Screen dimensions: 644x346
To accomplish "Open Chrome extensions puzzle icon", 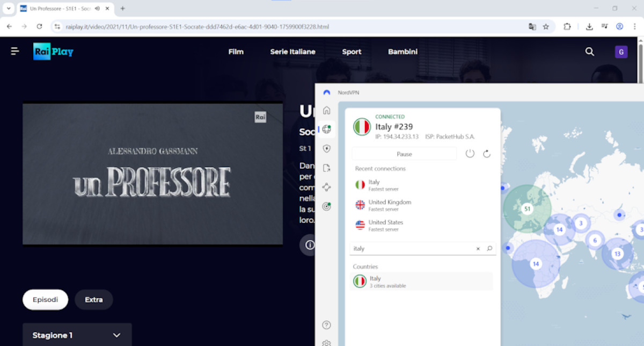I will [x=567, y=26].
